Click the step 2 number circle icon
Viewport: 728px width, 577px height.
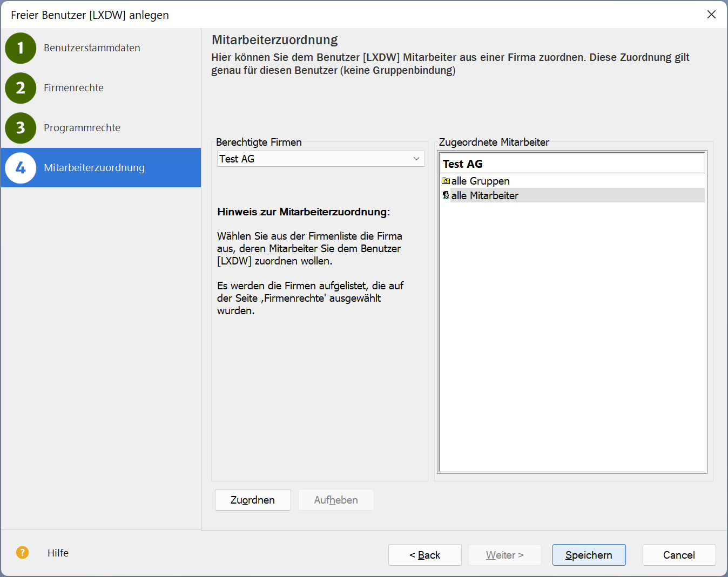(x=21, y=88)
